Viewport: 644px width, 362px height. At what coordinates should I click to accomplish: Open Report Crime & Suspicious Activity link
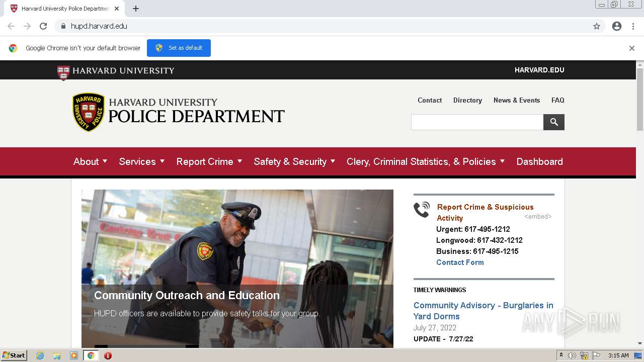pyautogui.click(x=485, y=212)
